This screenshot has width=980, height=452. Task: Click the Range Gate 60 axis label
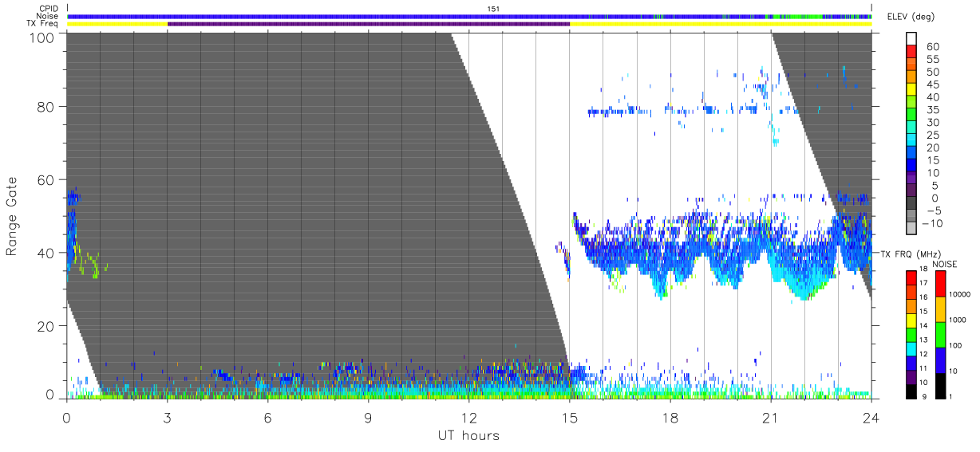pos(47,180)
